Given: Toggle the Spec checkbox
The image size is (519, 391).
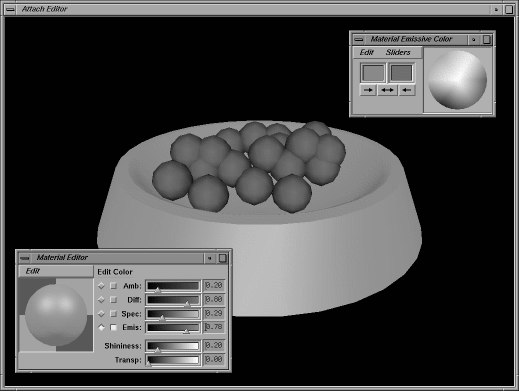Looking at the screenshot, I should [x=114, y=314].
